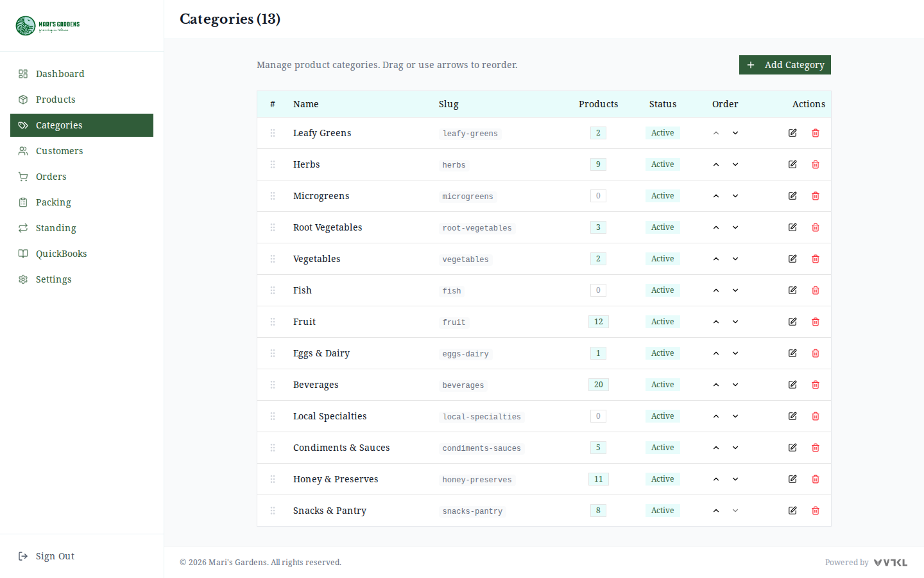Move Fish up in order
The image size is (924, 578).
click(x=716, y=290)
